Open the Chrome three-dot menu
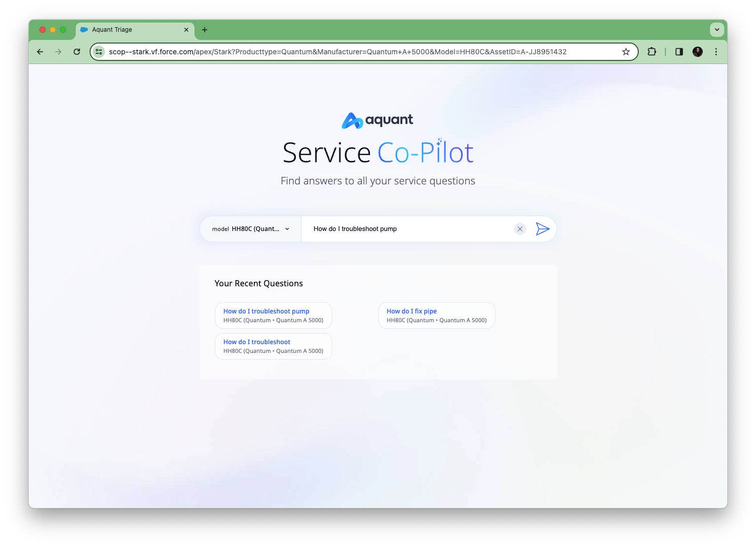Image resolution: width=756 pixels, height=546 pixels. pos(716,52)
